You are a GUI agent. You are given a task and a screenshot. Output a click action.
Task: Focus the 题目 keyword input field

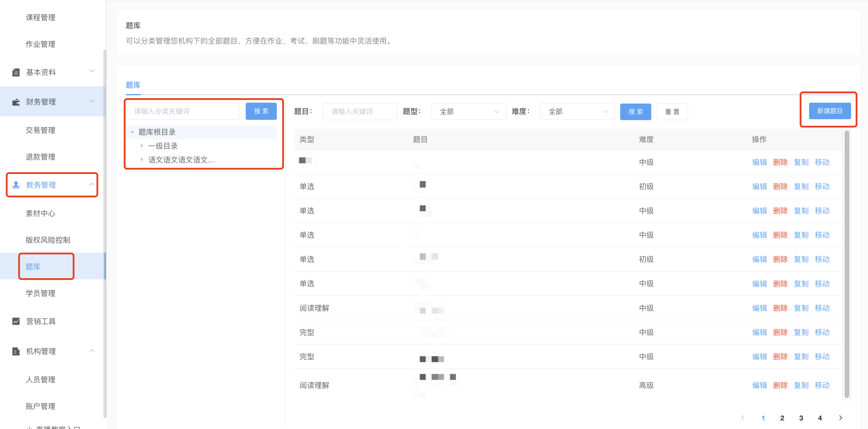[x=360, y=112]
